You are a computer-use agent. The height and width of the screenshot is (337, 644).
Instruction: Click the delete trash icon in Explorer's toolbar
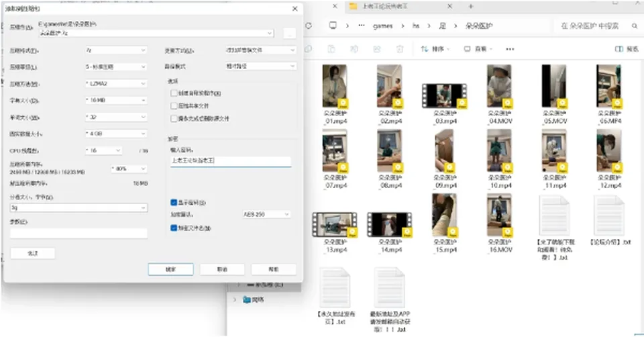[x=400, y=49]
